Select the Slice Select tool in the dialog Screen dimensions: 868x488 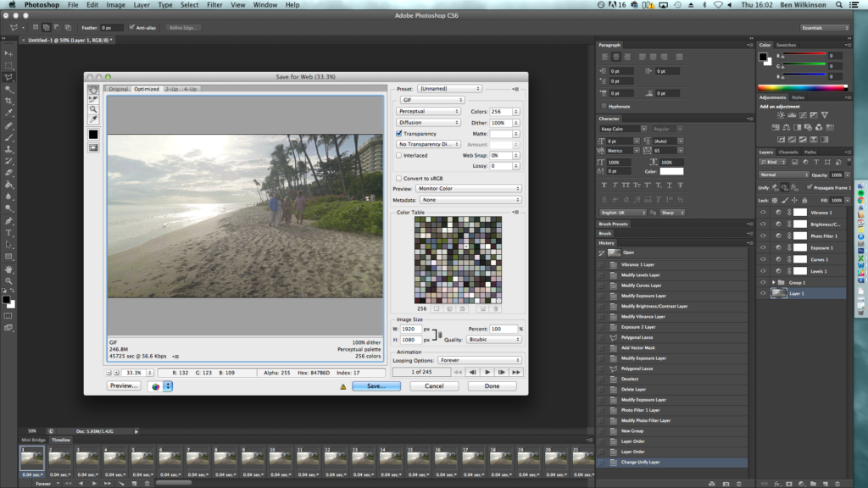coord(93,99)
